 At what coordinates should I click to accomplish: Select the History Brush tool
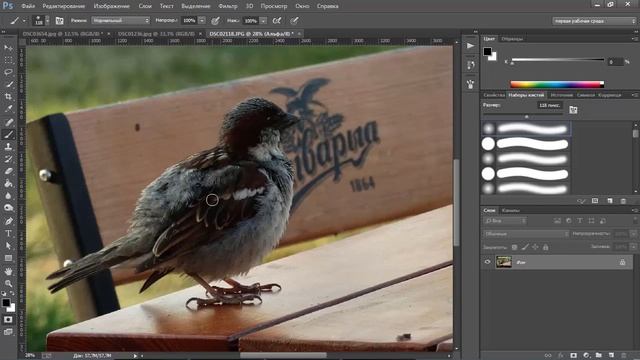point(8,159)
